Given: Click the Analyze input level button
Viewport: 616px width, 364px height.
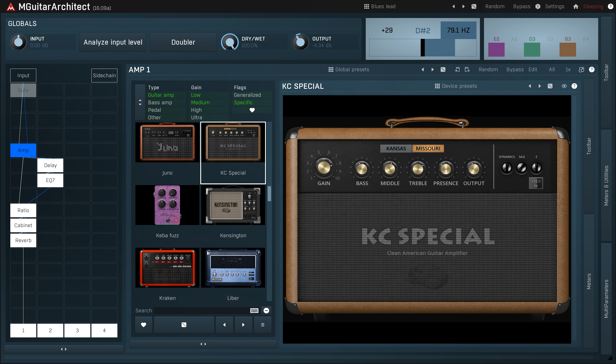Looking at the screenshot, I should tap(113, 42).
